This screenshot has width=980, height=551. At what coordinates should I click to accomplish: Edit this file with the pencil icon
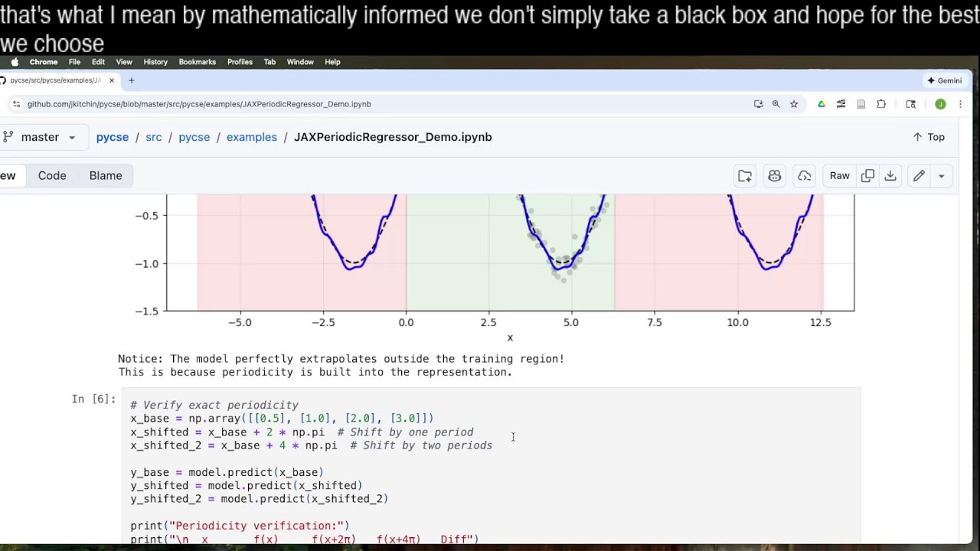[x=919, y=176]
